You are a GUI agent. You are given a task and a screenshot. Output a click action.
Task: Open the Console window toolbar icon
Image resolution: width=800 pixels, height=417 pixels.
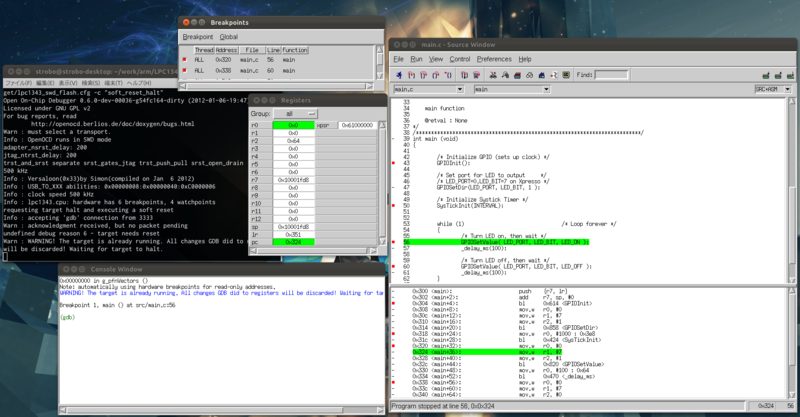click(x=566, y=75)
